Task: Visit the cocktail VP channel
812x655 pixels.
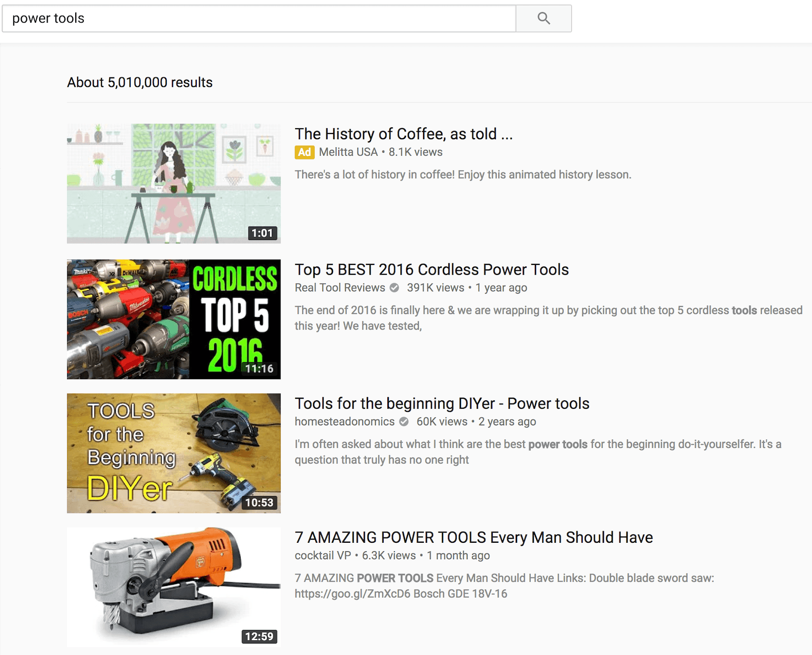Action: (x=323, y=556)
